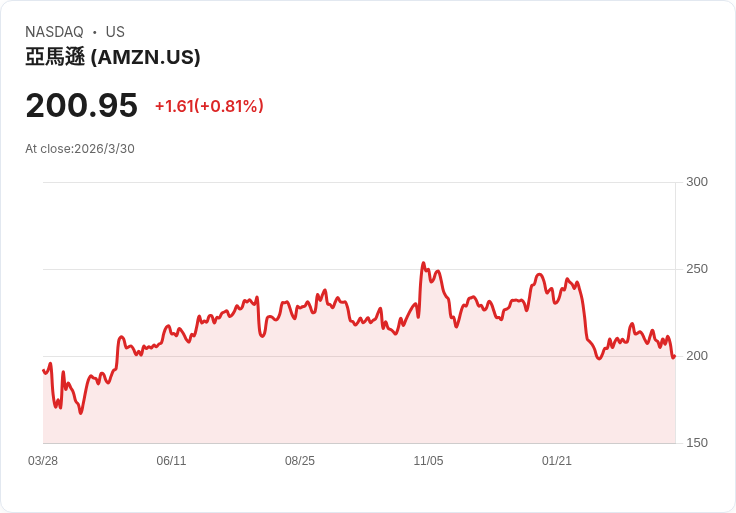Select the 200 y-axis label

(x=696, y=356)
